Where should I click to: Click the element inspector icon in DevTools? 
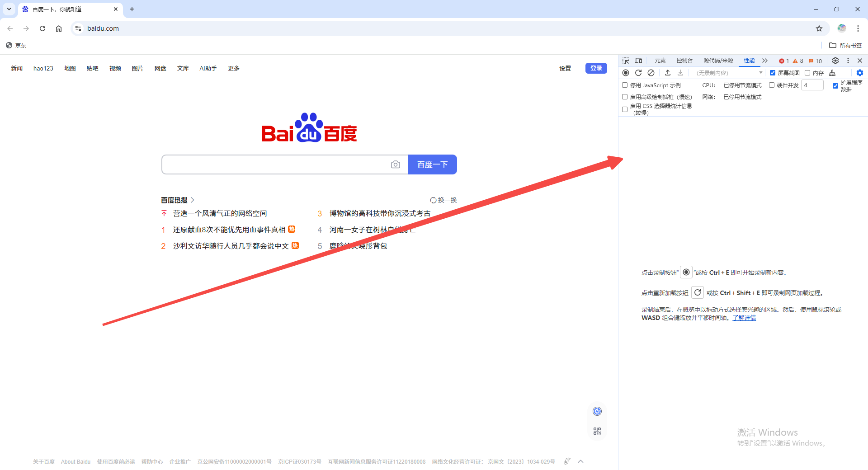[x=626, y=61]
